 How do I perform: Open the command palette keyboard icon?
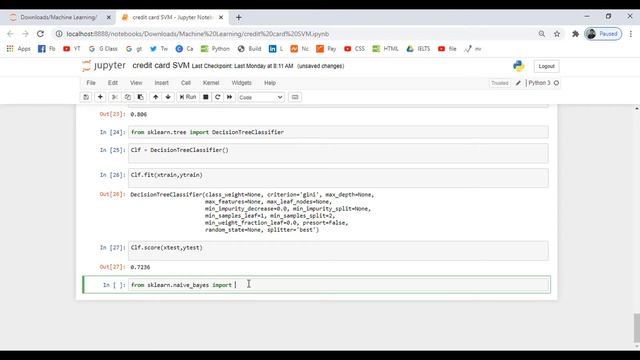pos(295,97)
